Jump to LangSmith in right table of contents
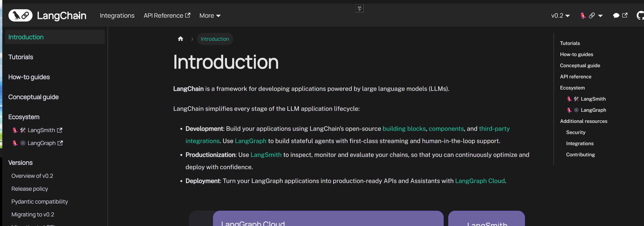 point(586,99)
